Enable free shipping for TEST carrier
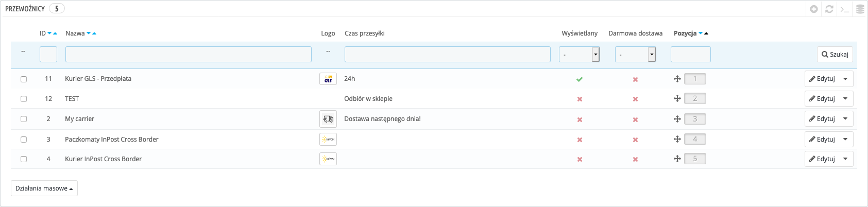 [635, 99]
